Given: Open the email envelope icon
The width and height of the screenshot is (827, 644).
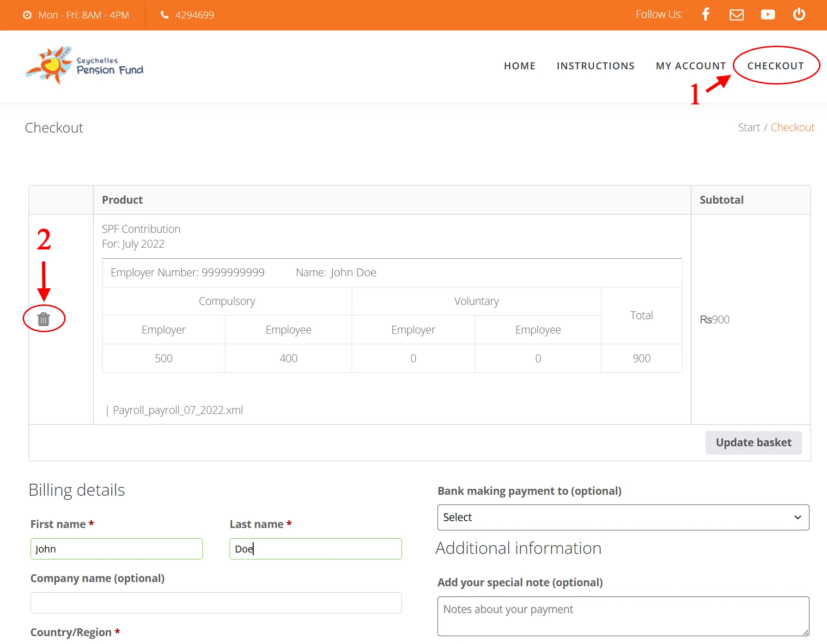Looking at the screenshot, I should (736, 15).
